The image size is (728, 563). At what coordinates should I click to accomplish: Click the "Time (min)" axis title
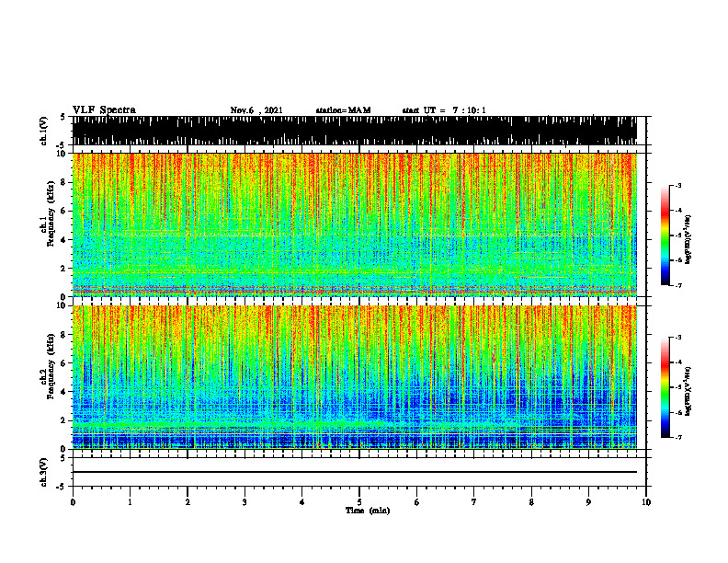pos(368,511)
